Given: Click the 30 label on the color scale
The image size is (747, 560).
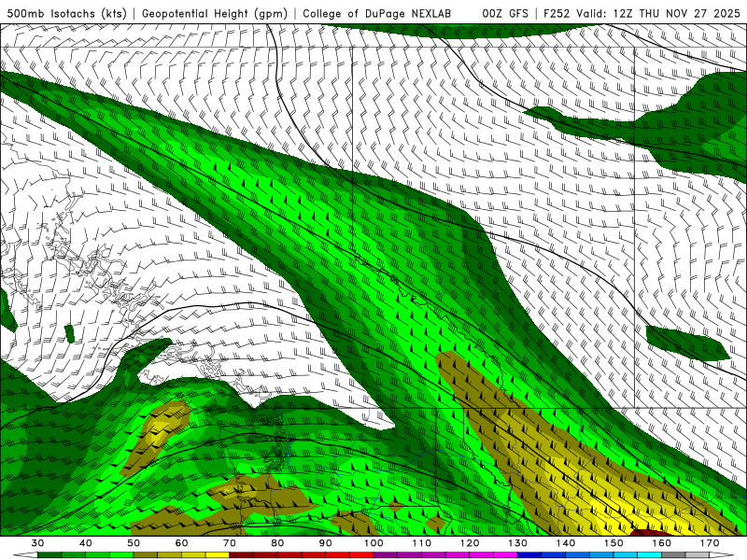Looking at the screenshot, I should point(37,543).
